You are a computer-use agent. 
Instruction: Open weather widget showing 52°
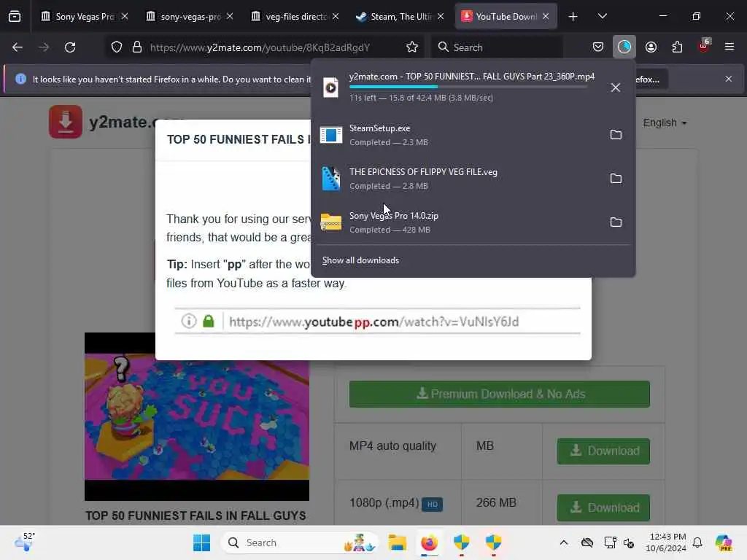[25, 542]
